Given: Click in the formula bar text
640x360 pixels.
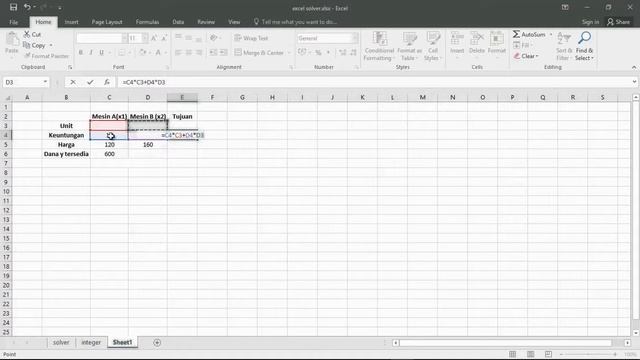Looking at the screenshot, I should tap(144, 82).
